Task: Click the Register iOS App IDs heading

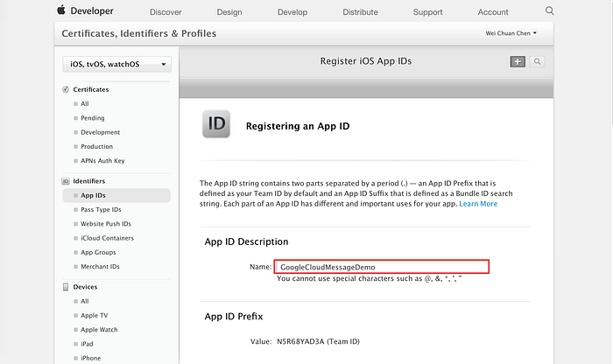Action: click(x=366, y=61)
